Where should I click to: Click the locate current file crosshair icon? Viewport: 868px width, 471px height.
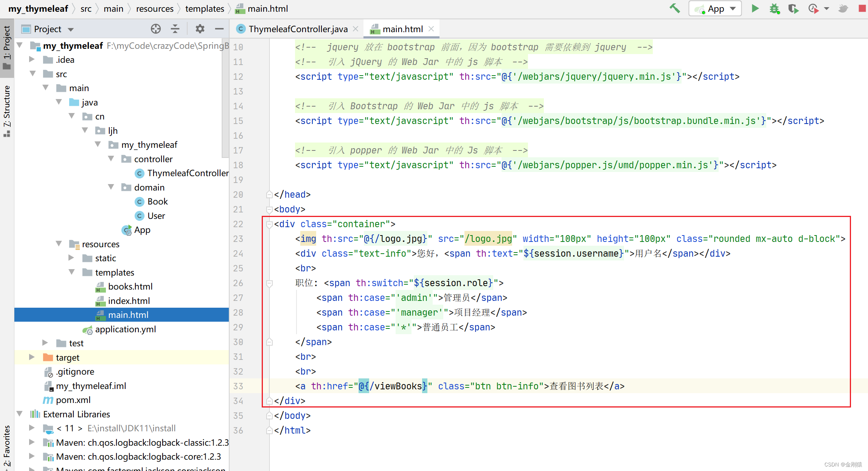coord(155,29)
